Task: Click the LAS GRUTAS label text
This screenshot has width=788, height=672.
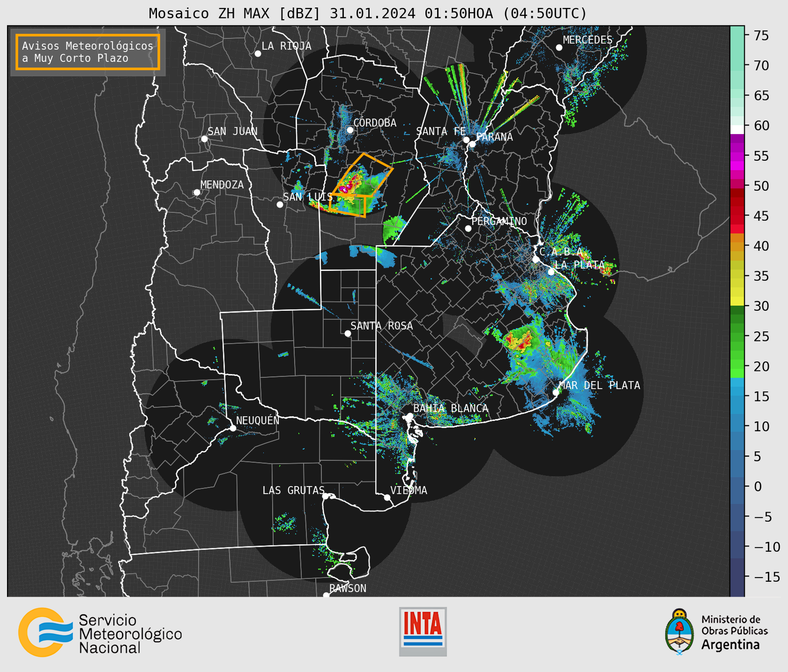Action: click(293, 490)
